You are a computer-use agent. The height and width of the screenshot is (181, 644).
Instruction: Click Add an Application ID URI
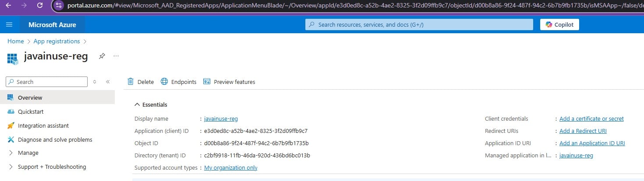tap(592, 143)
